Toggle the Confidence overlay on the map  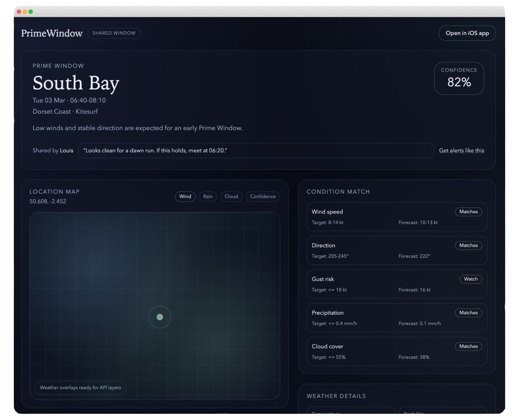pos(263,196)
